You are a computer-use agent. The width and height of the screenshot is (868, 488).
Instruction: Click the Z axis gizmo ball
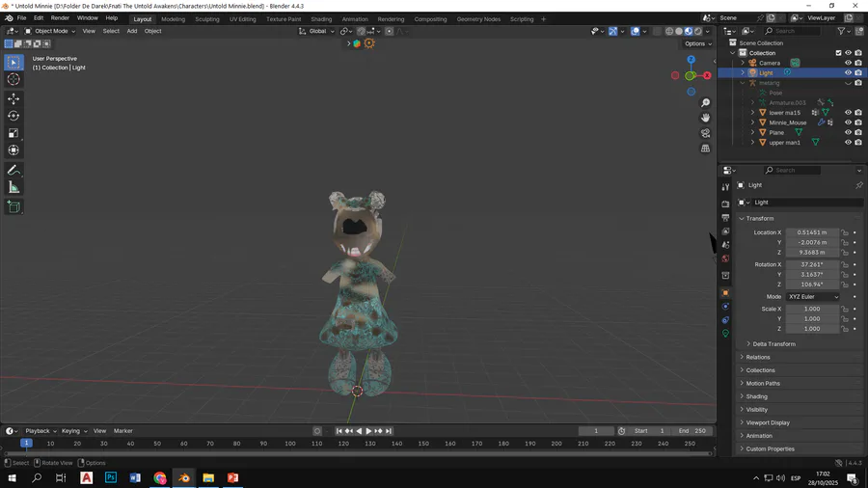(691, 59)
